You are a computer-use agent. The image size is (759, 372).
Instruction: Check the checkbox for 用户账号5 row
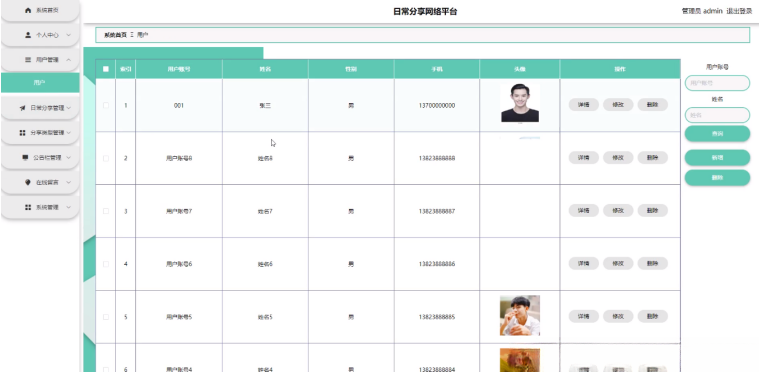tap(106, 317)
